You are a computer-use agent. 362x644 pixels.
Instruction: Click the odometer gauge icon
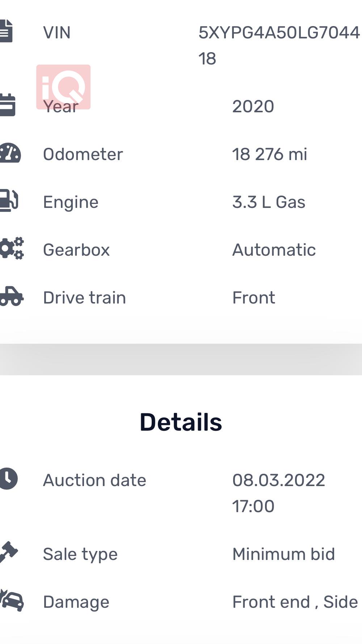point(10,153)
